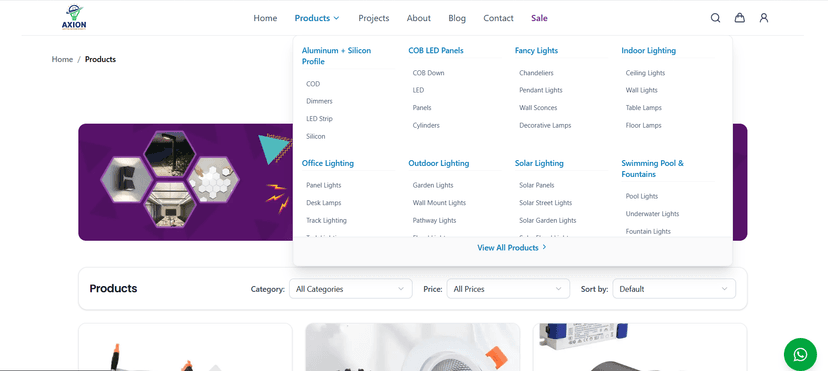Open the Category dropdown All Categories
The image size is (828, 371).
coord(351,289)
